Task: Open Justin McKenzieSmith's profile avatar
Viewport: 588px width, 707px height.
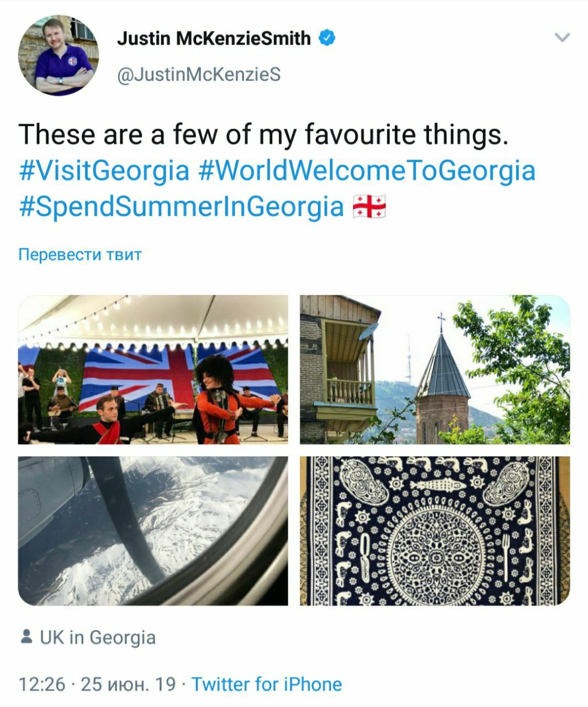Action: (x=59, y=56)
